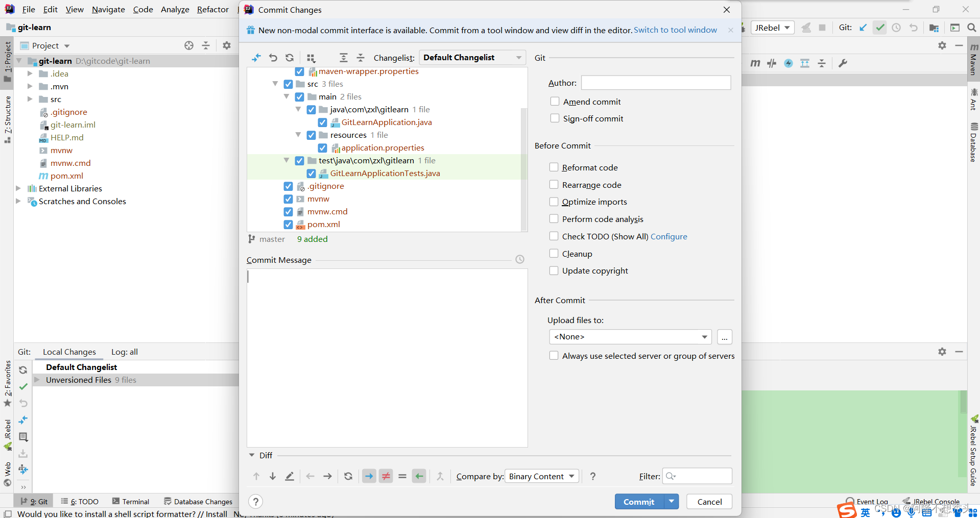Open Compare by Binary Content dropdown

point(542,476)
